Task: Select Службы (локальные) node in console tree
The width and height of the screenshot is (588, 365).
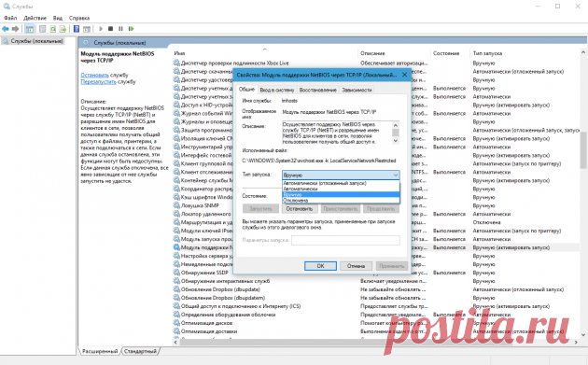Action: 36,41
